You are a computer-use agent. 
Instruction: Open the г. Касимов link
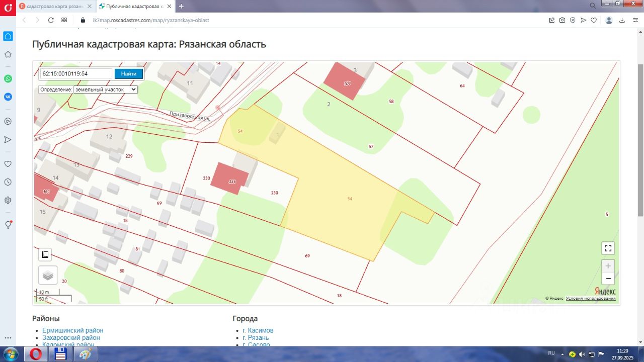[x=258, y=330]
